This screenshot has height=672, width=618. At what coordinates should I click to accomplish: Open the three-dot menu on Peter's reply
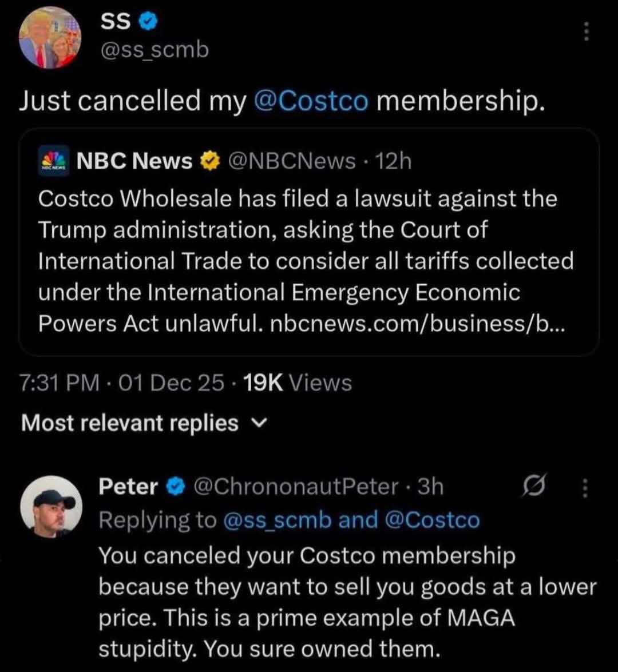[x=585, y=487]
